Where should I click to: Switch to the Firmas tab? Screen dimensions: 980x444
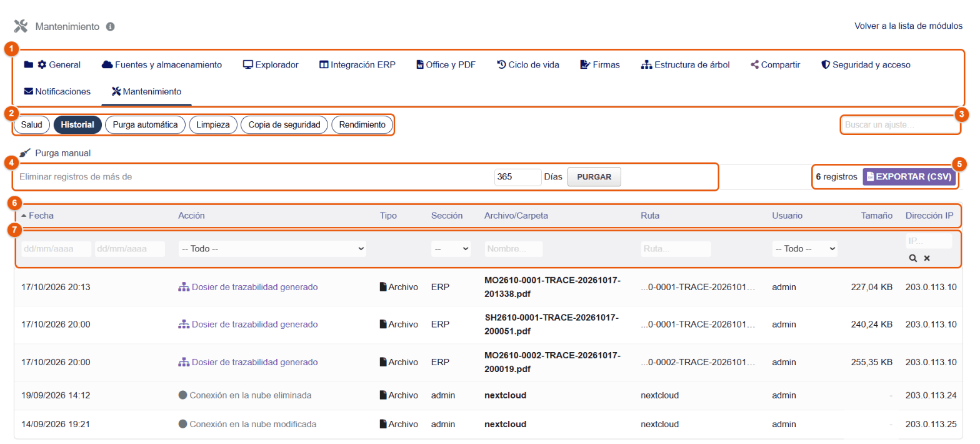click(600, 64)
